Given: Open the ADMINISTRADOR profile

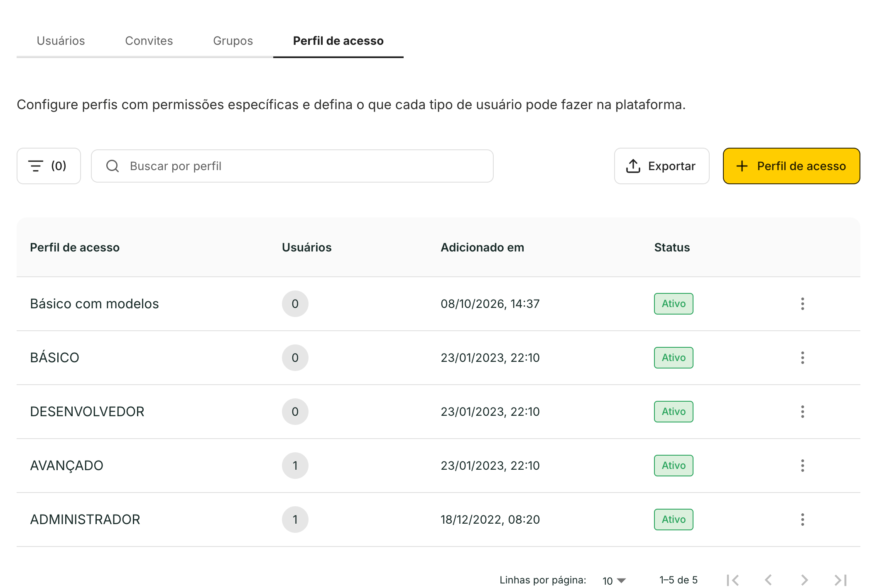Looking at the screenshot, I should tap(85, 520).
